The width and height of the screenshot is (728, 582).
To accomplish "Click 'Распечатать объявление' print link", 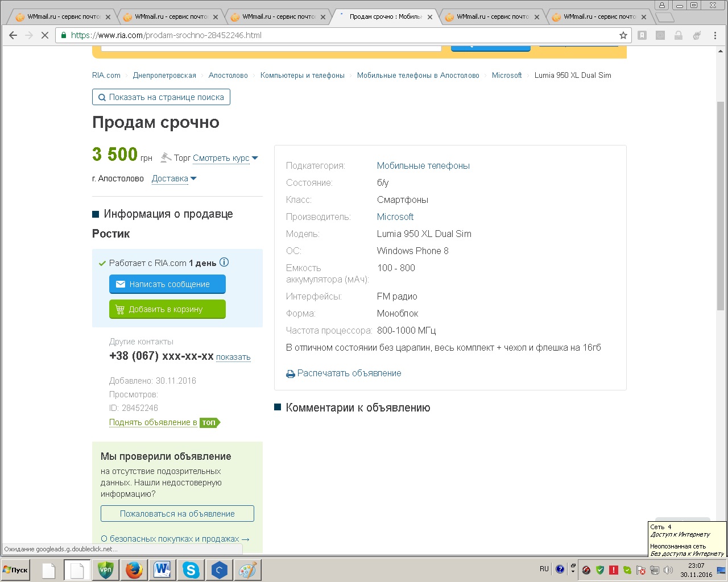I will point(344,373).
